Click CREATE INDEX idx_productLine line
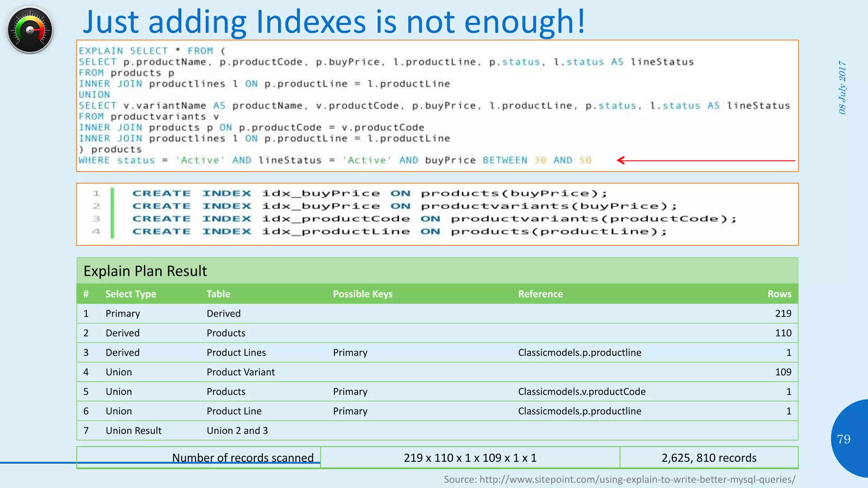Image resolution: width=868 pixels, height=488 pixels. [x=400, y=231]
